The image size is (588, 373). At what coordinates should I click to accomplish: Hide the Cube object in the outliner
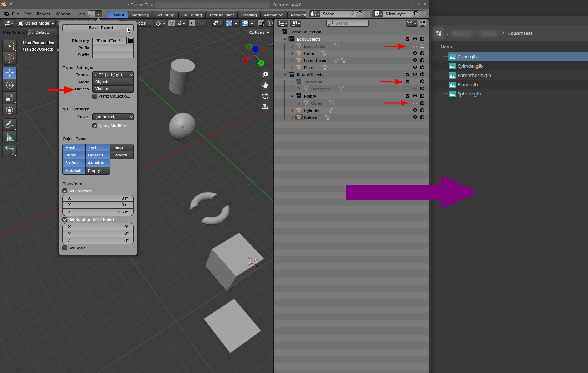point(415,53)
